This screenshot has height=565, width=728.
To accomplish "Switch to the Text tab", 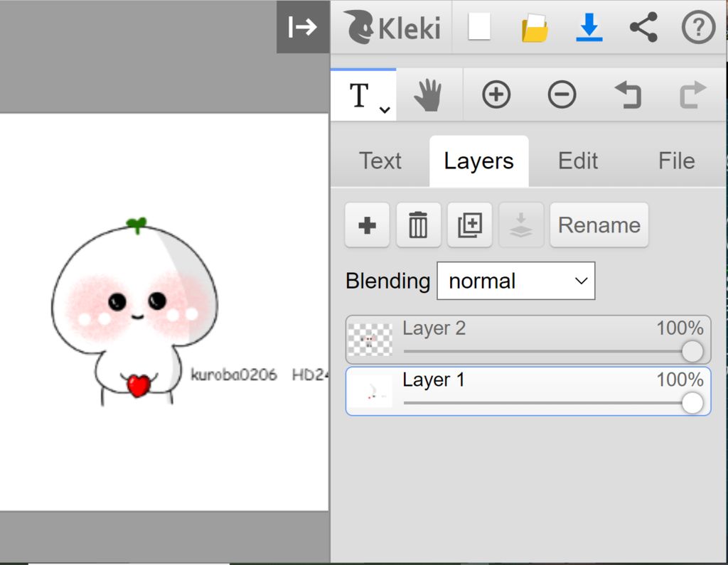I will coord(380,161).
